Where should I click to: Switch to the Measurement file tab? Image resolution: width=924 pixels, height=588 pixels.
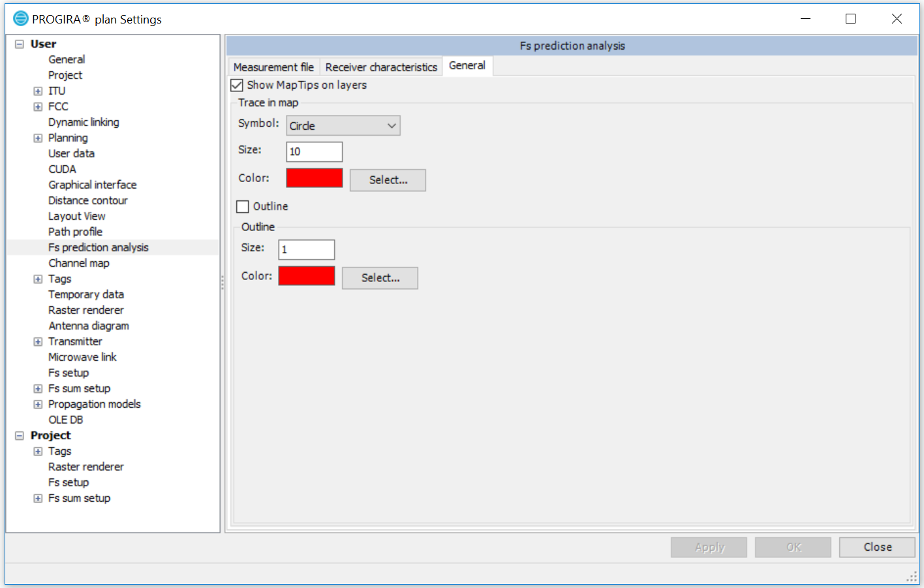[x=273, y=67]
